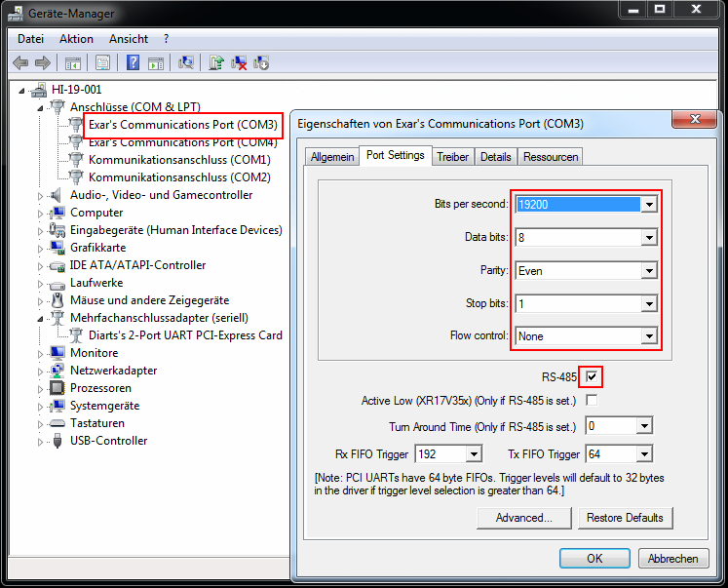This screenshot has height=588, width=728.
Task: Click the Tastaturen keyboard icon
Action: pyautogui.click(x=57, y=423)
